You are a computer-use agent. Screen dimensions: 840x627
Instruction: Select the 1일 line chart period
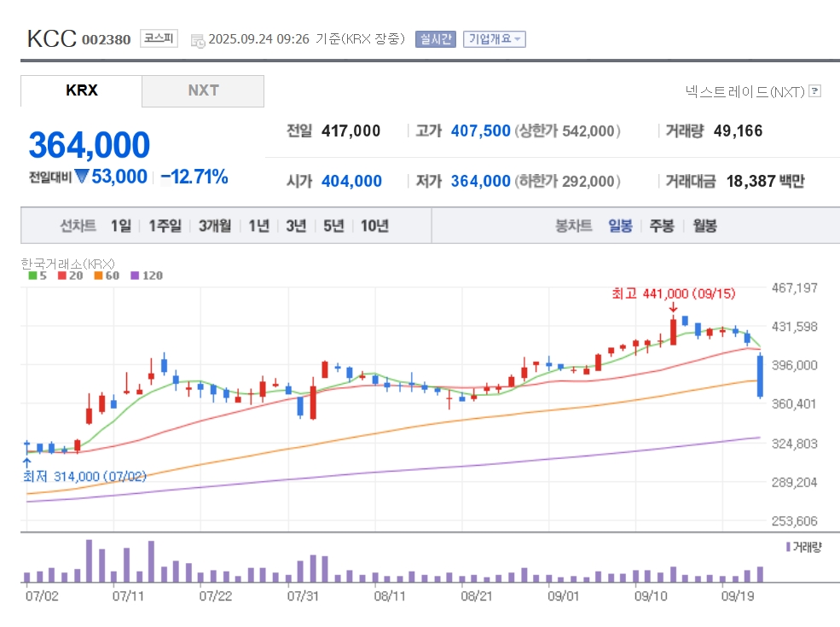pyautogui.click(x=121, y=225)
